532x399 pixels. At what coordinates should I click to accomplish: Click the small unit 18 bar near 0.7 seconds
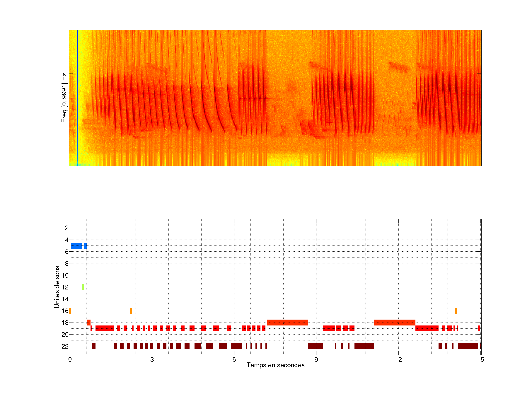[89, 322]
